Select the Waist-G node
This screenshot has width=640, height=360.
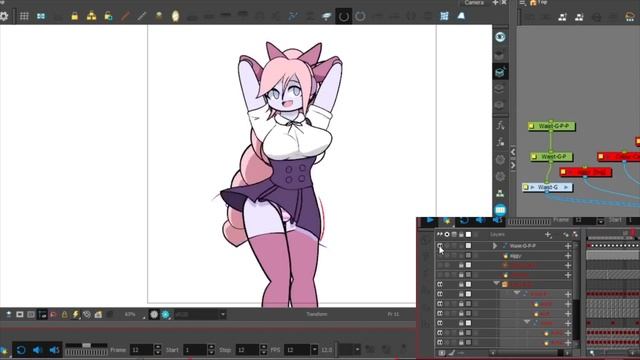[x=547, y=187]
